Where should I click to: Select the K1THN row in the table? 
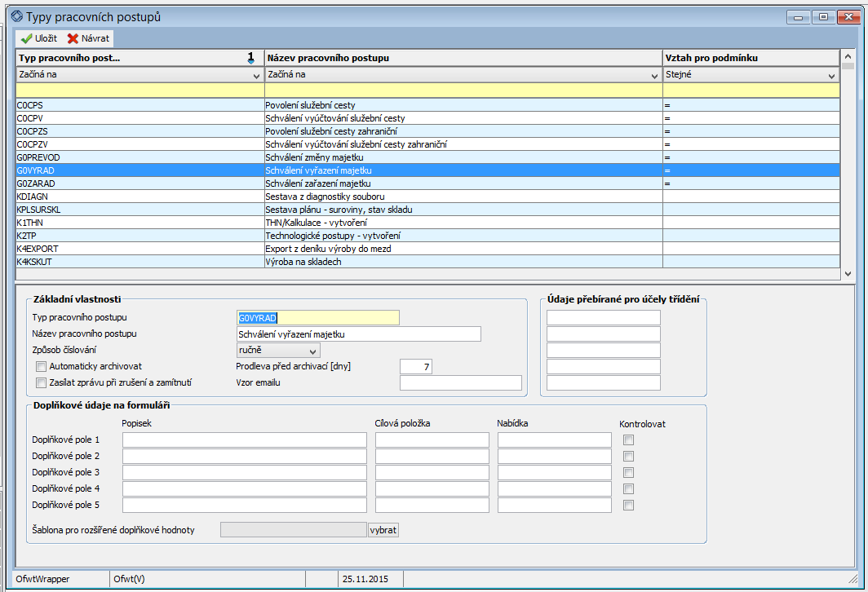click(x=139, y=223)
